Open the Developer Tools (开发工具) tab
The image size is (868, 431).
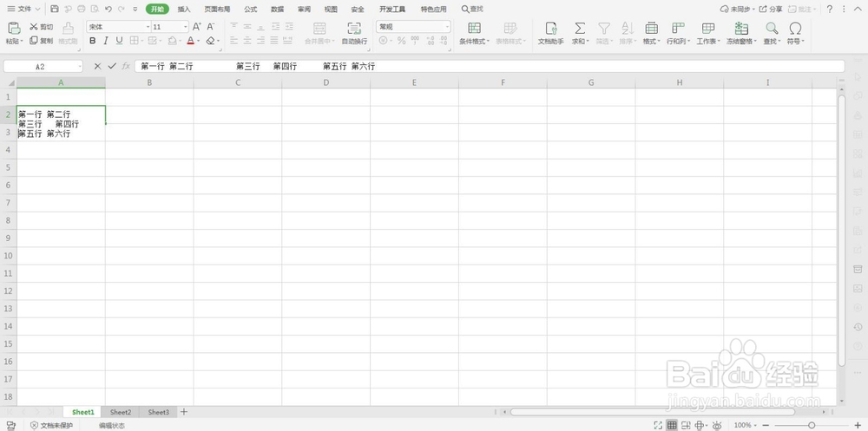pos(392,9)
